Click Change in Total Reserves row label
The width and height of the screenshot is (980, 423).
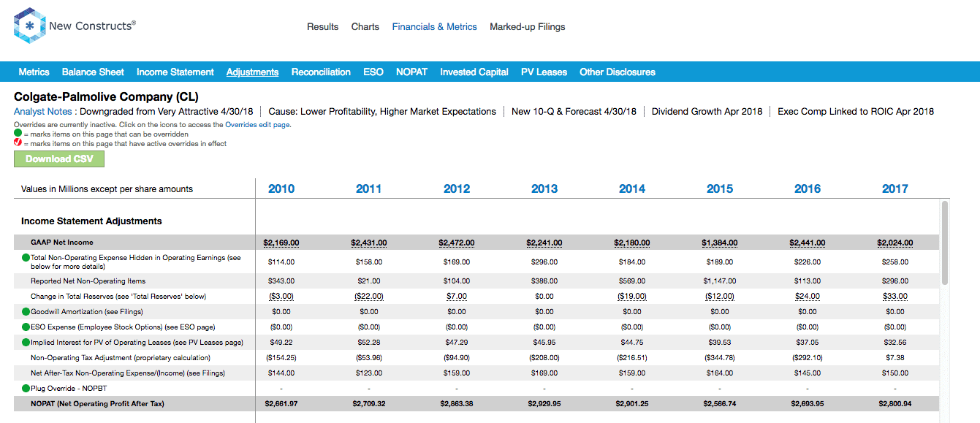tap(118, 296)
